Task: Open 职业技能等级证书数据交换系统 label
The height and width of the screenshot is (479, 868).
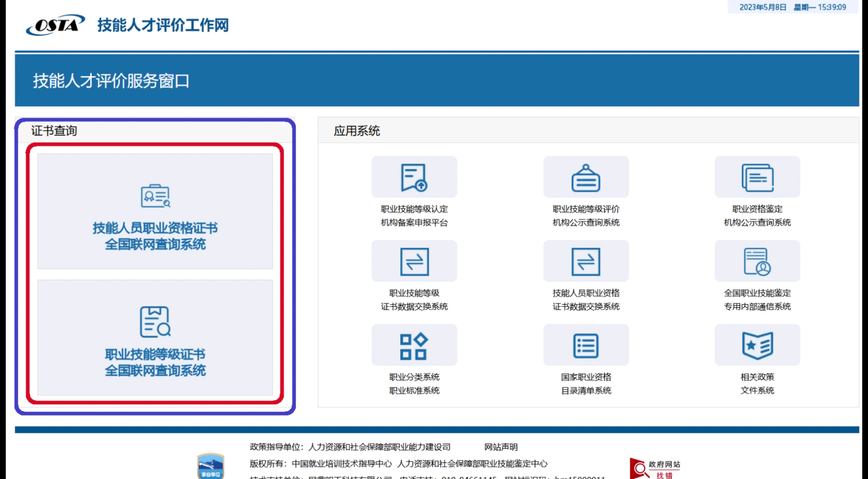Action: click(414, 300)
